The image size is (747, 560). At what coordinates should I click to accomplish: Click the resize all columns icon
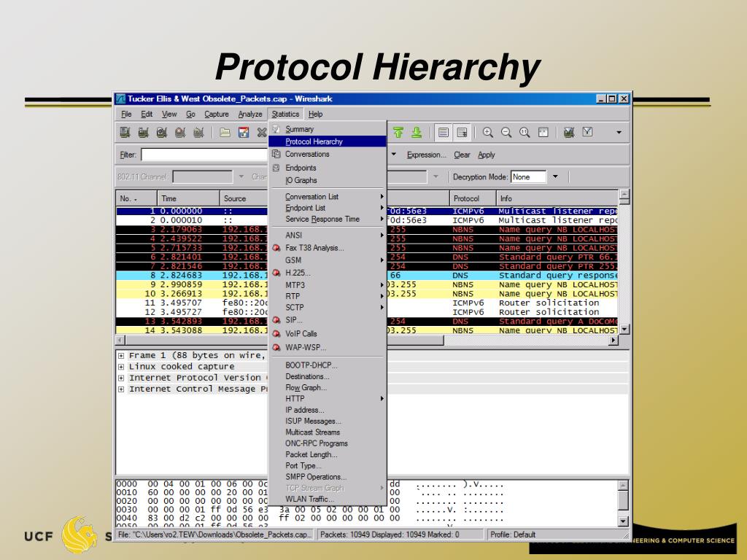(543, 133)
